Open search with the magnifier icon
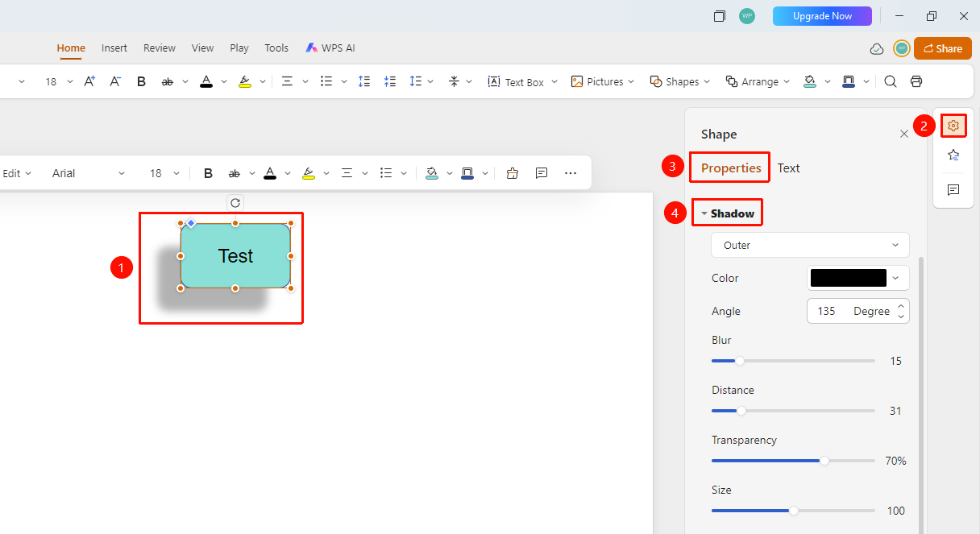The height and width of the screenshot is (534, 980). pos(891,81)
